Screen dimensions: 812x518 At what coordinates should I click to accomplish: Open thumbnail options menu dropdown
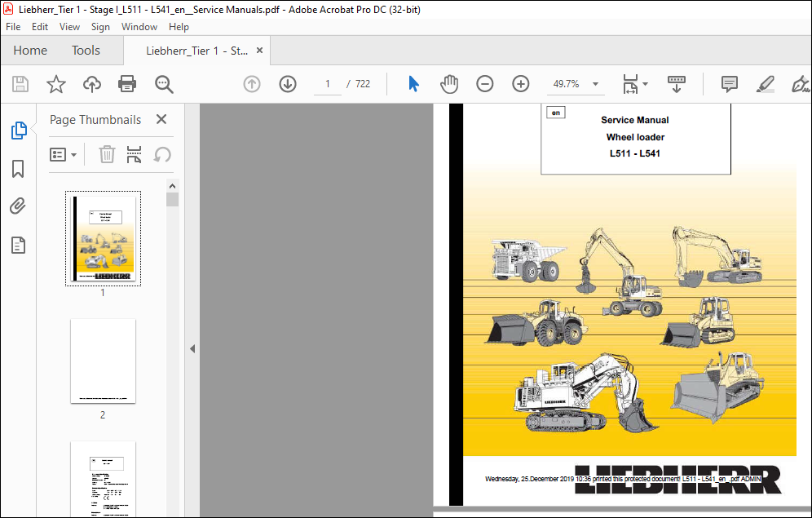click(x=63, y=154)
